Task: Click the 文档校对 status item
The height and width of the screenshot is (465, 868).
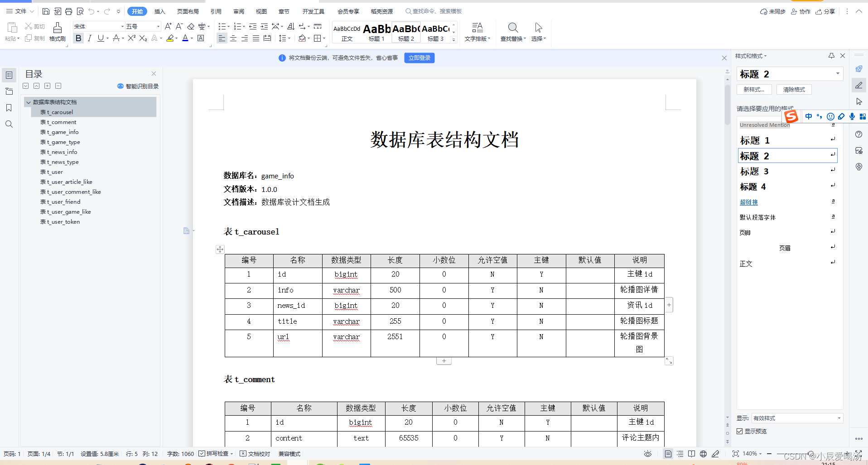Action: (255, 454)
